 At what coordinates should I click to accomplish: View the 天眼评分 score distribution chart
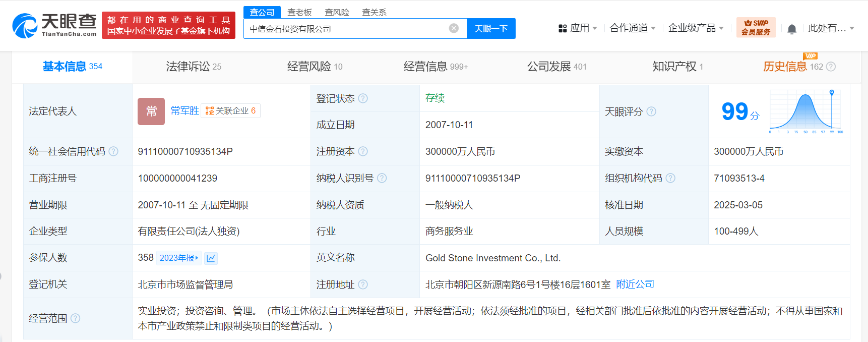[805, 111]
